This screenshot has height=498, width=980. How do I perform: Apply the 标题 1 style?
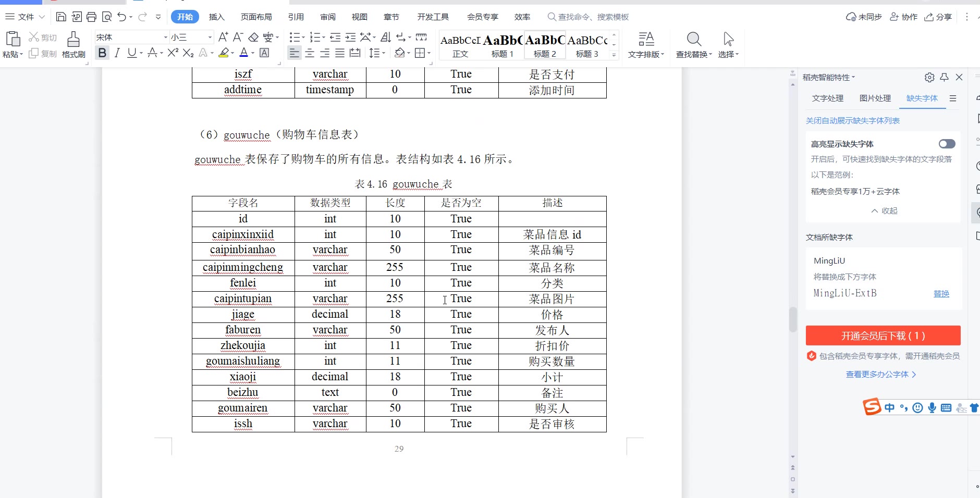click(503, 45)
